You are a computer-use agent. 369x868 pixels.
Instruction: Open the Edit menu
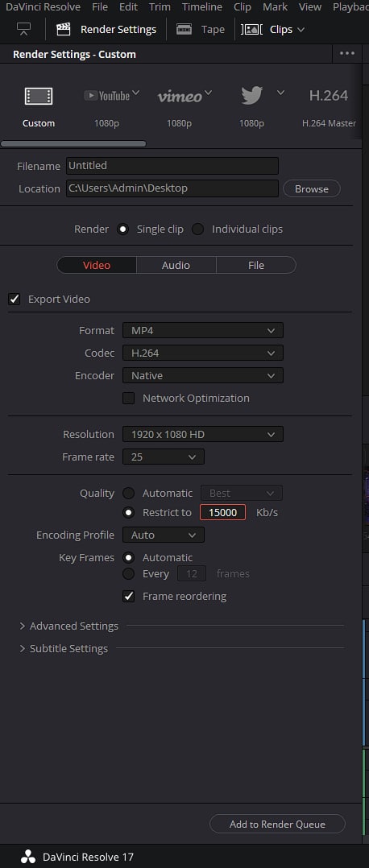129,6
